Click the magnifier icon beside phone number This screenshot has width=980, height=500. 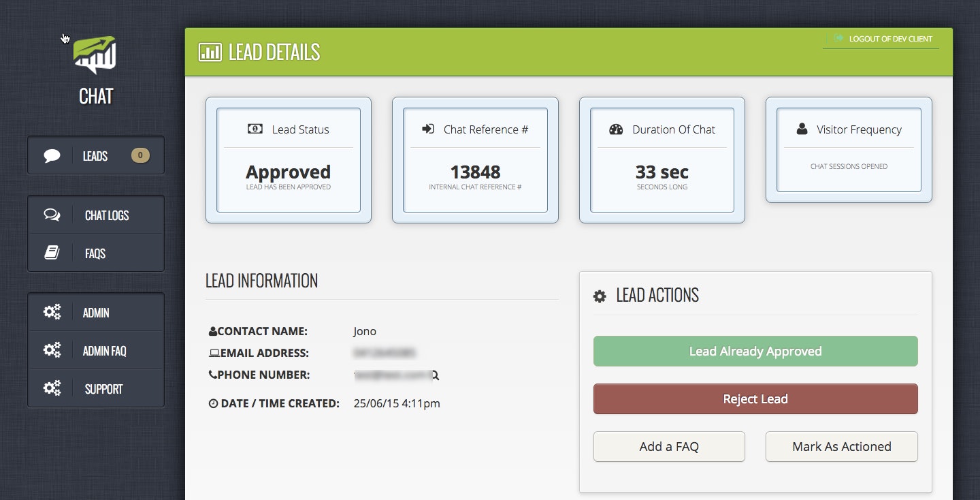pos(436,375)
